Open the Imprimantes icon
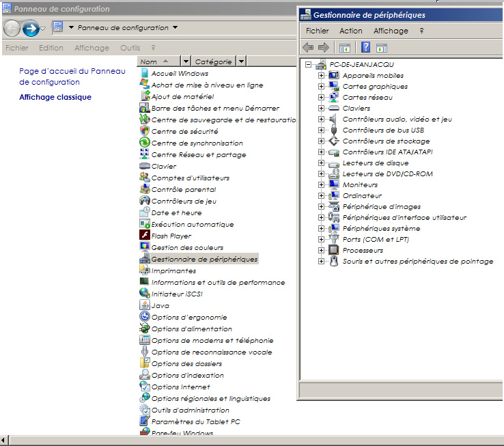 click(145, 270)
